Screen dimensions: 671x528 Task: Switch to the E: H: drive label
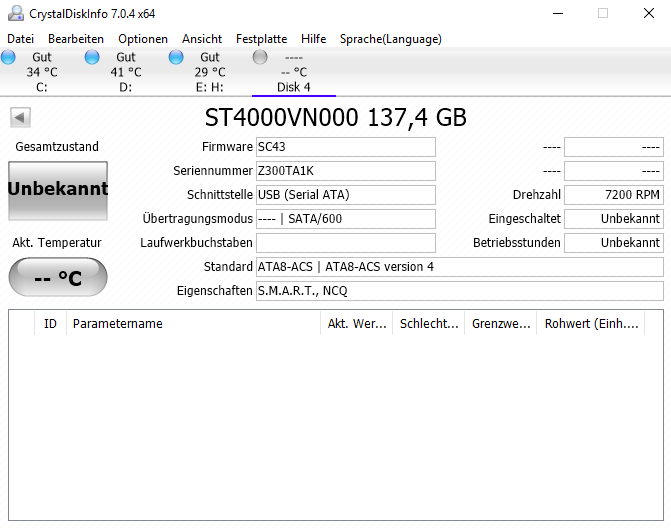(x=210, y=87)
